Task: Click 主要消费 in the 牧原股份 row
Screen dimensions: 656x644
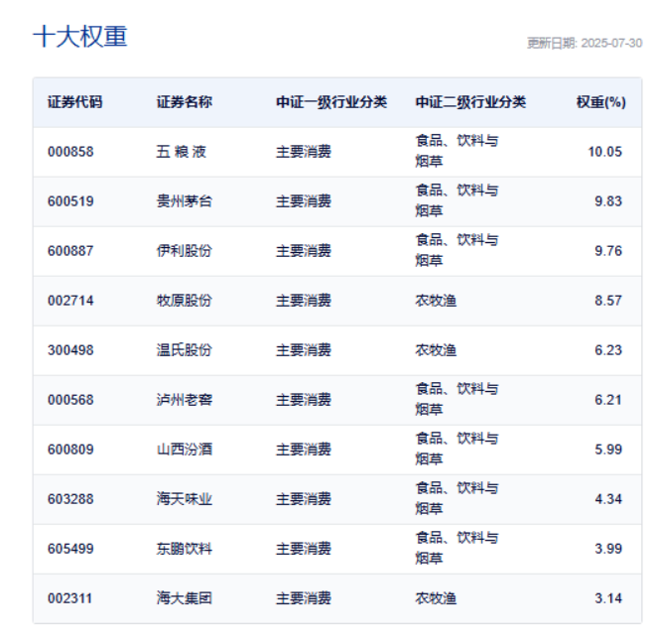Action: click(304, 301)
